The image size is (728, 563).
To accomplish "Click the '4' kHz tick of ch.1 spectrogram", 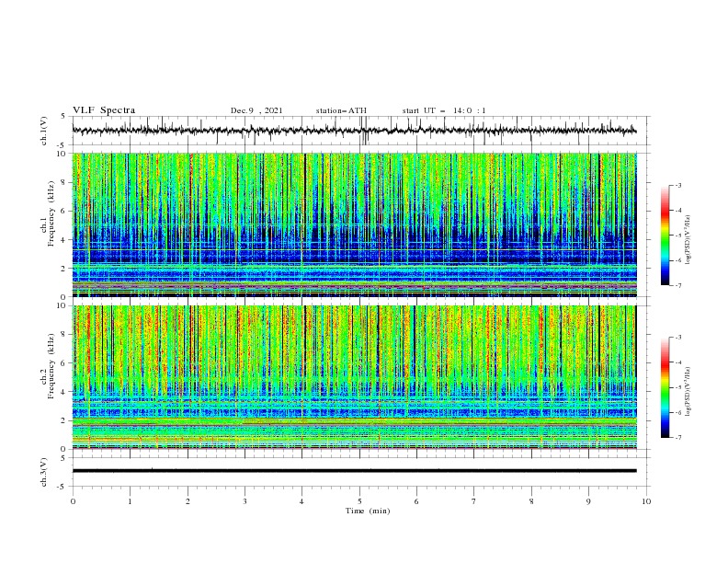I will (x=64, y=240).
